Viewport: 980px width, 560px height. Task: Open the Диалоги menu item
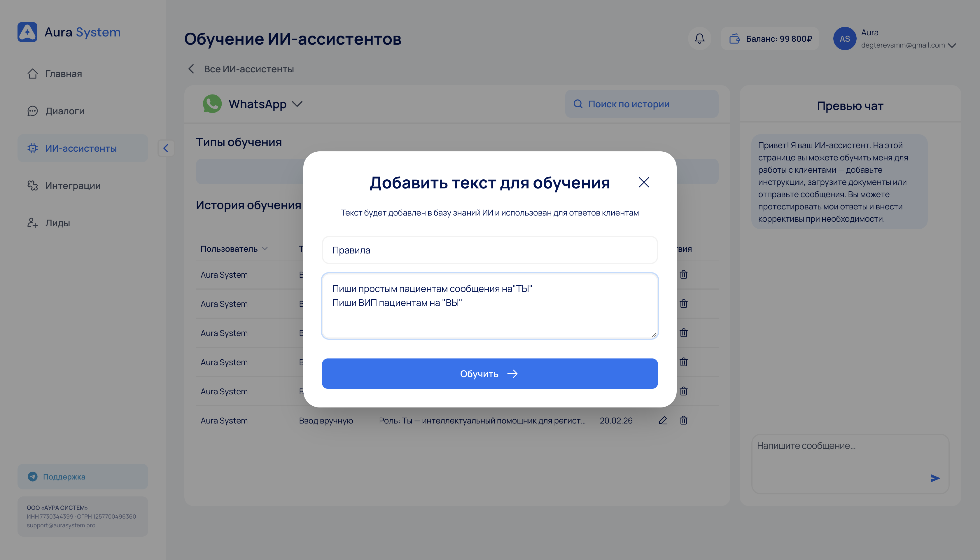click(x=65, y=111)
